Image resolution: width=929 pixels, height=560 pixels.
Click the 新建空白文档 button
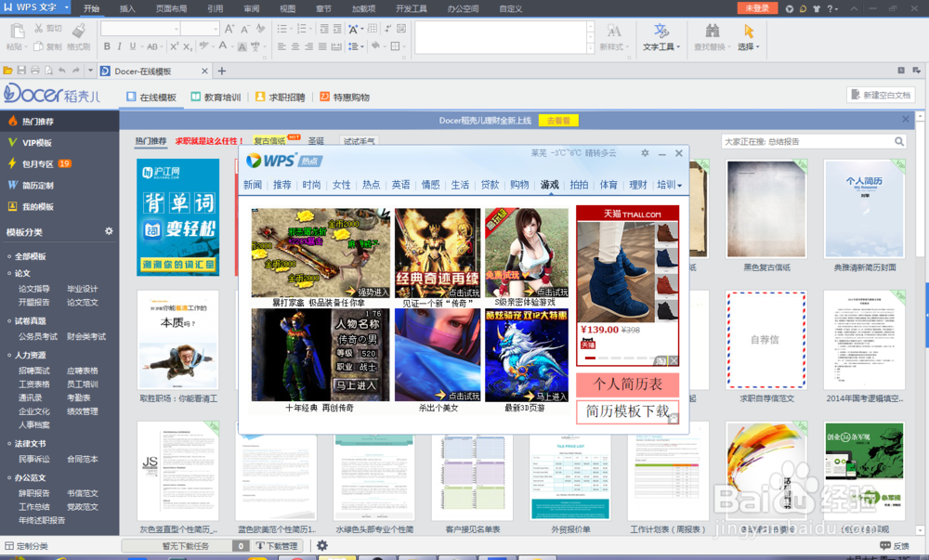[x=881, y=95]
